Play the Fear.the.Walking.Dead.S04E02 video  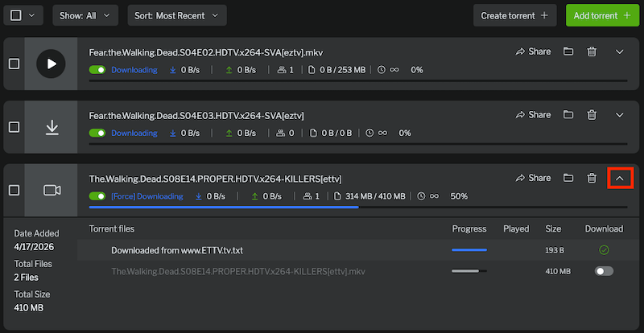[52, 63]
